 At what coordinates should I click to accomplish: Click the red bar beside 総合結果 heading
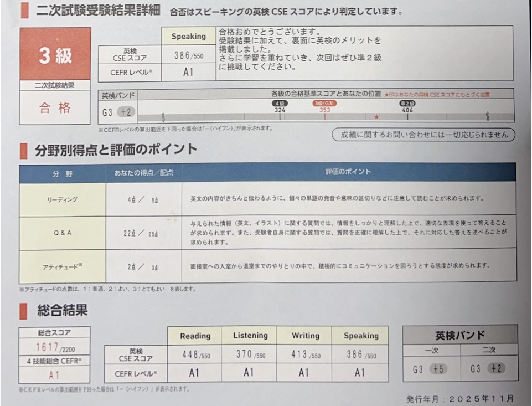pos(23,311)
